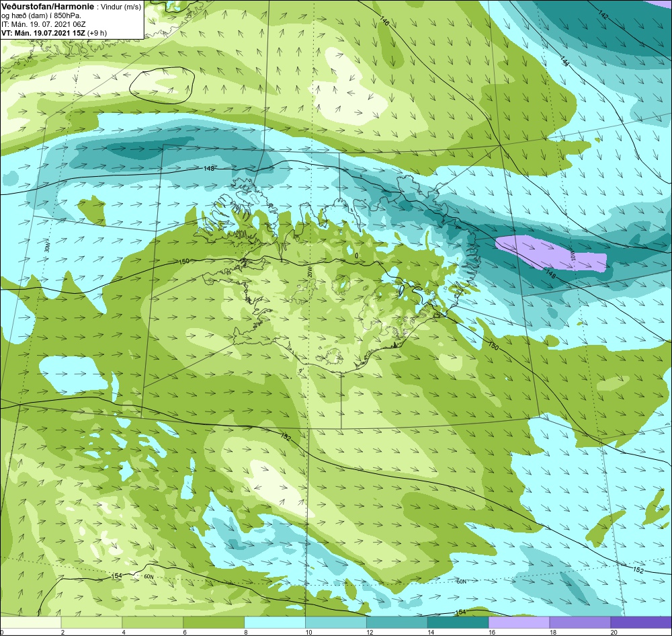Select the 16–18 m/s light purple legend swatch
This screenshot has height=636, width=672.
(x=519, y=621)
